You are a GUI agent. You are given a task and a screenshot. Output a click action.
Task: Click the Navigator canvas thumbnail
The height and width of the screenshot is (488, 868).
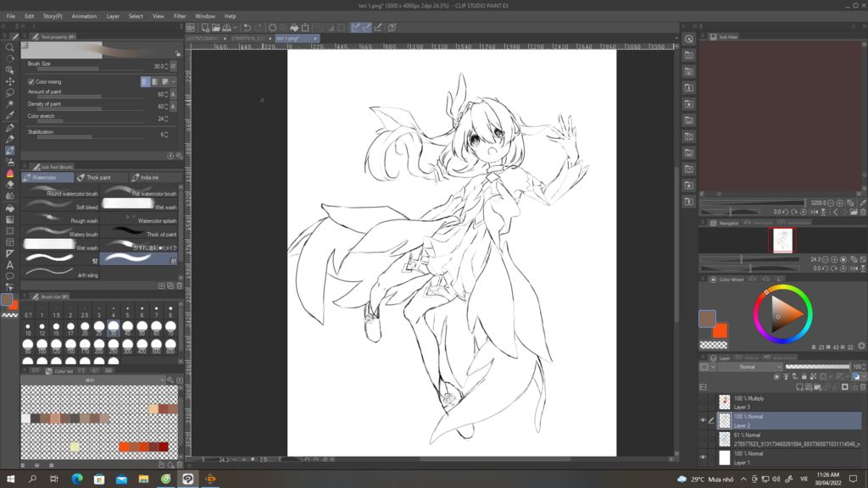point(782,241)
